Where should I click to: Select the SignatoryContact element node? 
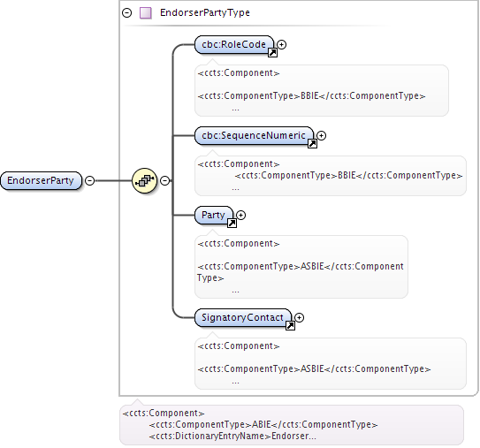243,317
